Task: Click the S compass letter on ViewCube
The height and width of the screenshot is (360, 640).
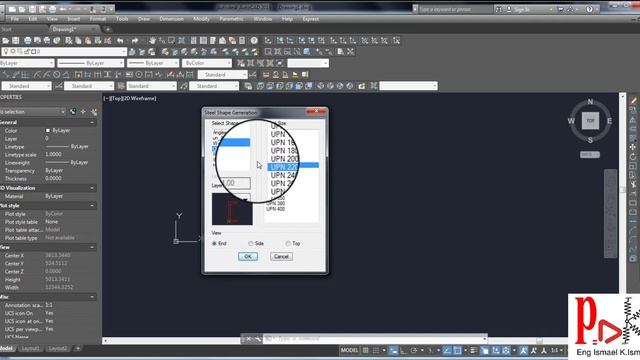Action: pos(590,140)
